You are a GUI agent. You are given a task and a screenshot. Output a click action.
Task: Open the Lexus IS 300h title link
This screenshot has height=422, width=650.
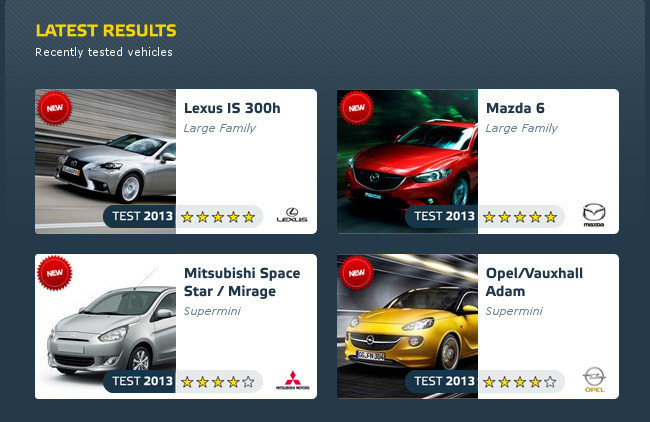pos(232,108)
